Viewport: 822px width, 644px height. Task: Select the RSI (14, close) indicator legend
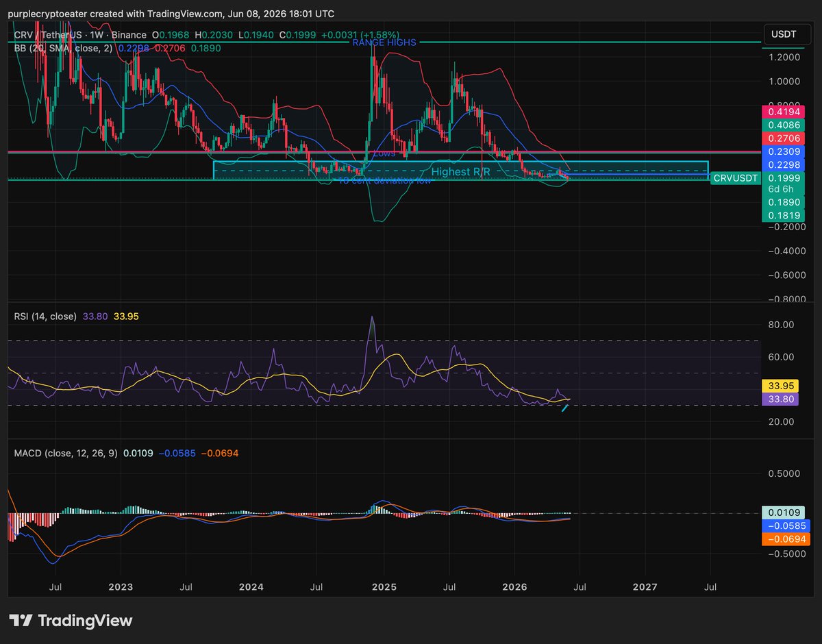pos(45,317)
